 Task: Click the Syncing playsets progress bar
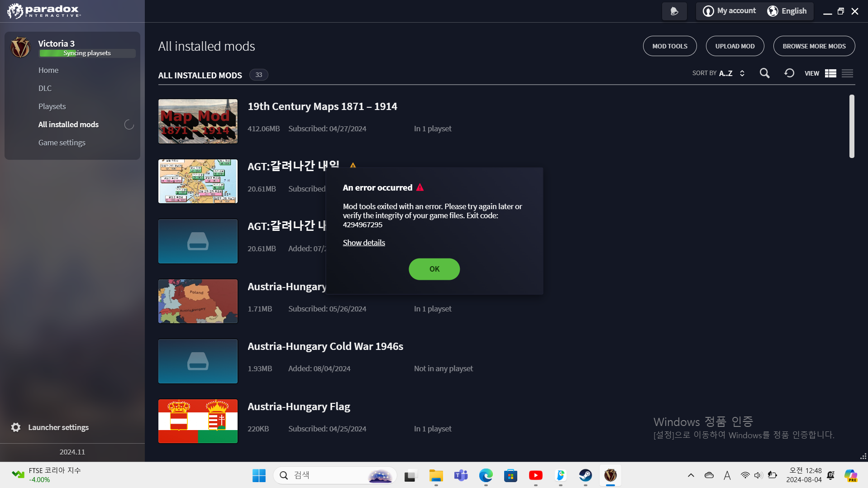pos(87,53)
